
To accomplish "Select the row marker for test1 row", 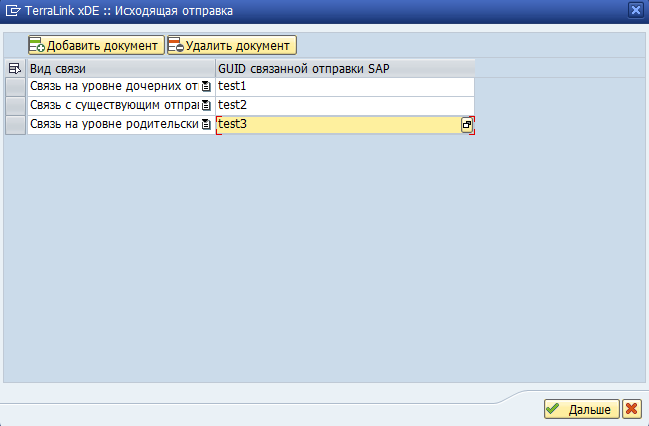I will coord(15,87).
